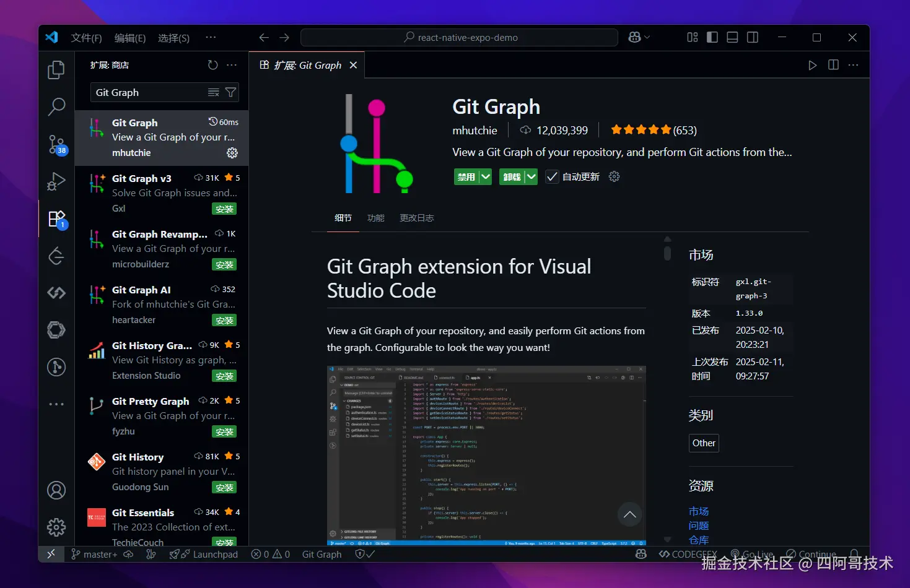Go back using the navigation arrow

264,38
